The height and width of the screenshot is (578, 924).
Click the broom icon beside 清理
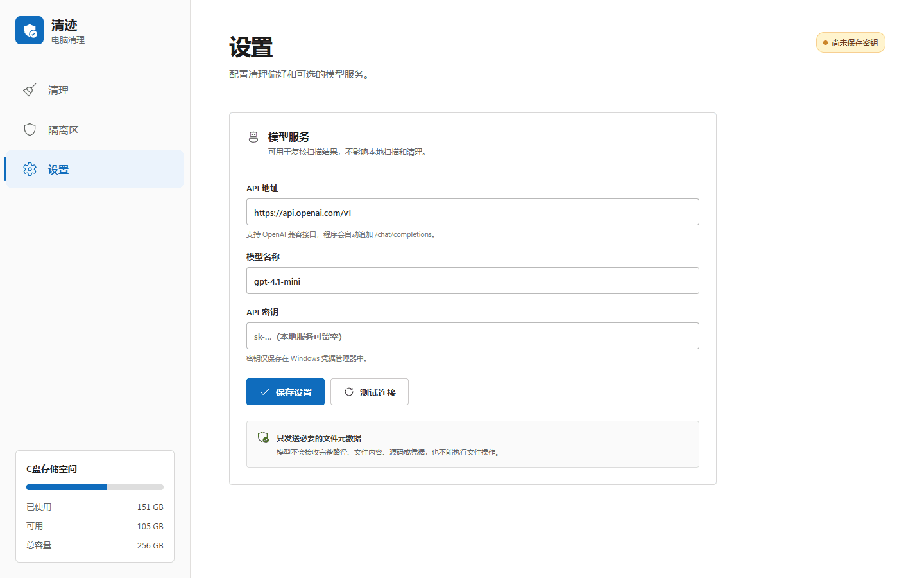[30, 90]
